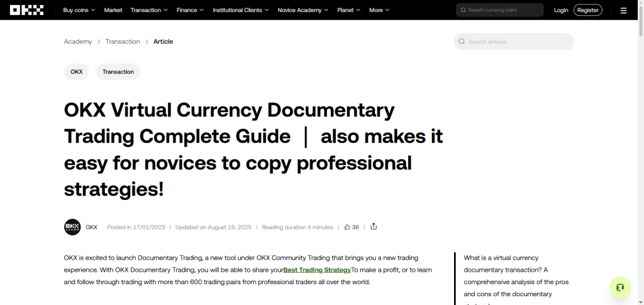
Task: Go to Academy breadcrumb
Action: (x=78, y=42)
